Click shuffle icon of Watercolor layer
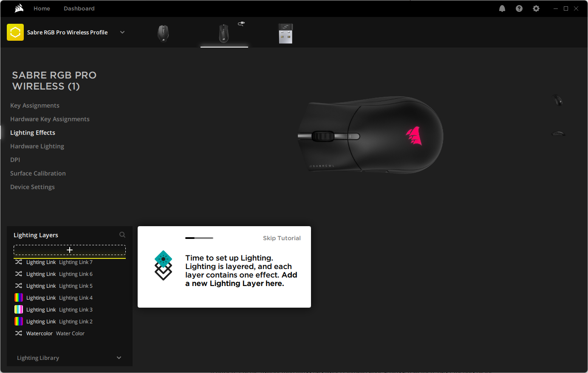Image resolution: width=588 pixels, height=373 pixels. coord(19,334)
